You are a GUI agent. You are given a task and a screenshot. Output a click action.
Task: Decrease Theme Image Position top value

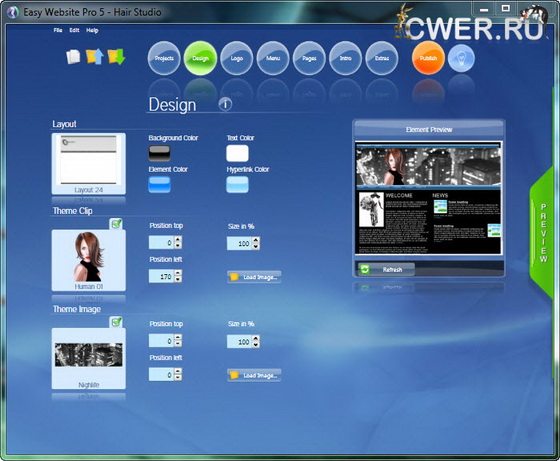[178, 344]
